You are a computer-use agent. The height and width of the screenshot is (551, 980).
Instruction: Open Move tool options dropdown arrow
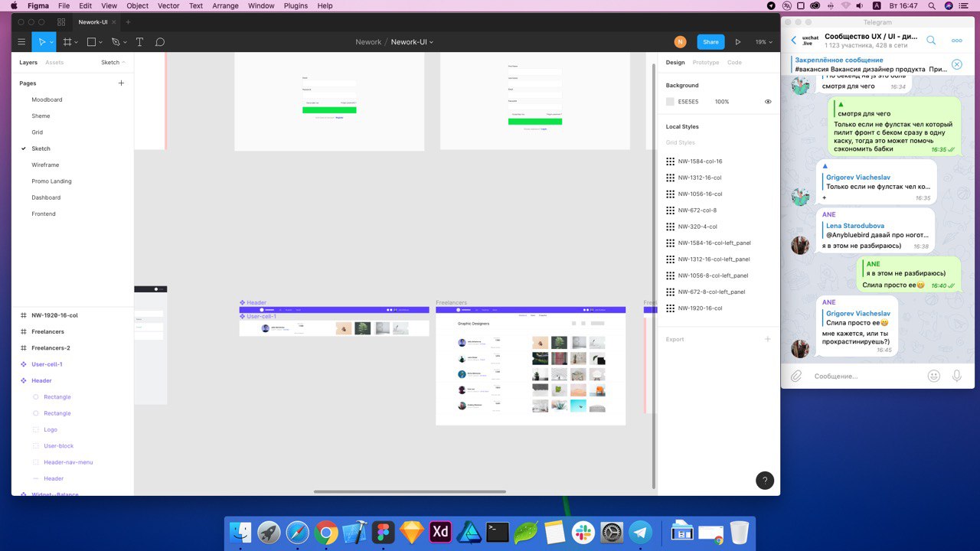(x=53, y=42)
